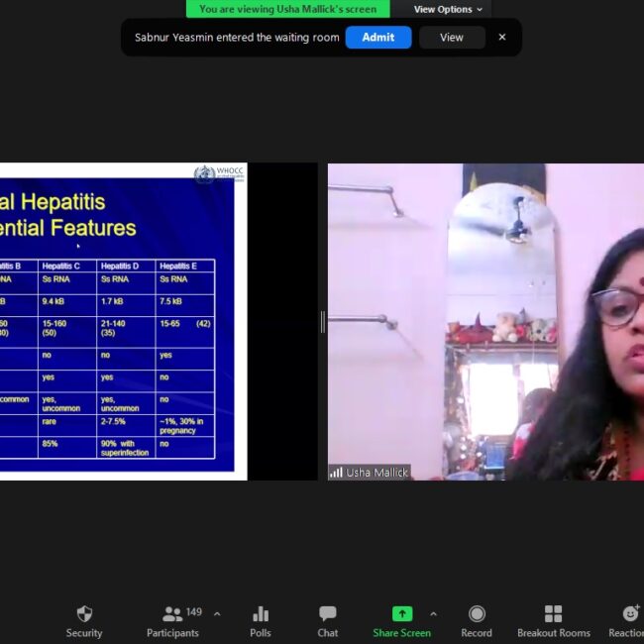Click the Usha Mallick name label

point(376,473)
